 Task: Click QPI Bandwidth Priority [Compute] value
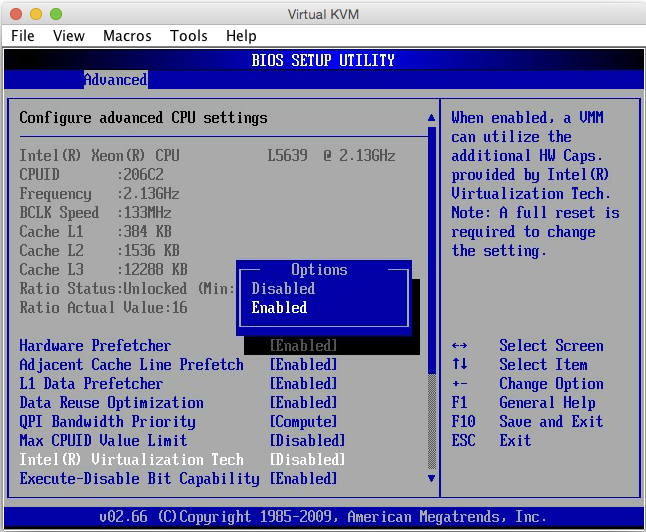click(x=303, y=422)
